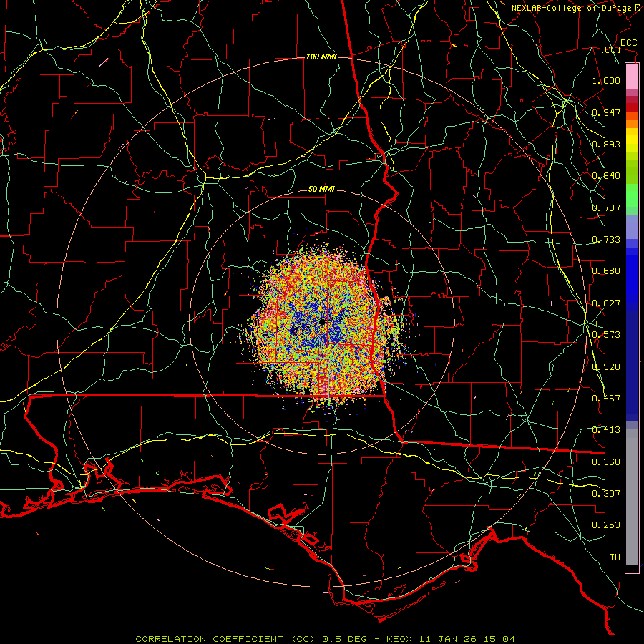This screenshot has width=644, height=644.
Task: Pick the red segment of the color bar
Action: coord(632,107)
